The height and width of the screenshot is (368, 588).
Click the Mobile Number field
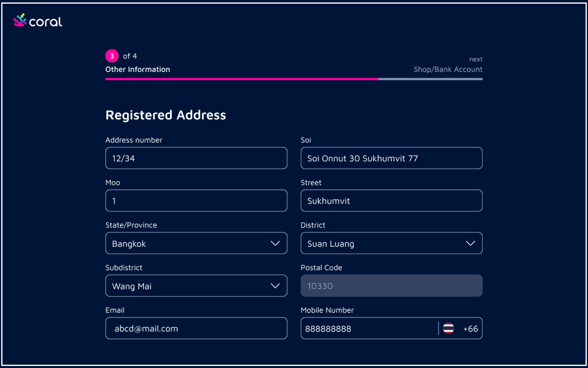[369, 328]
